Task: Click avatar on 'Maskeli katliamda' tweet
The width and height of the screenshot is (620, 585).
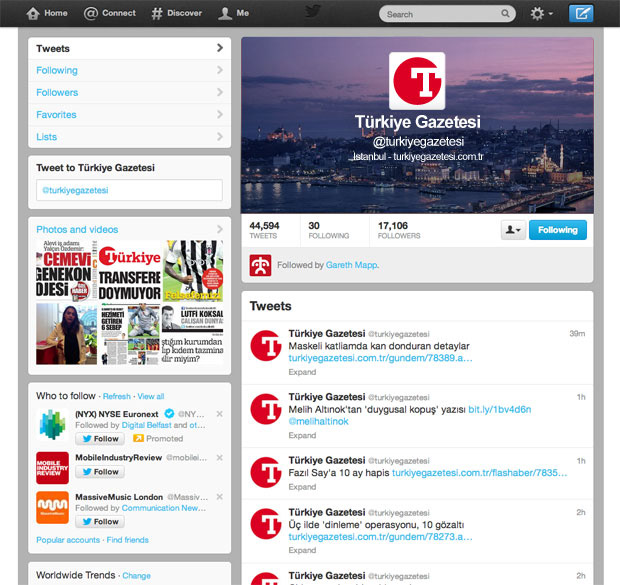Action: click(266, 346)
